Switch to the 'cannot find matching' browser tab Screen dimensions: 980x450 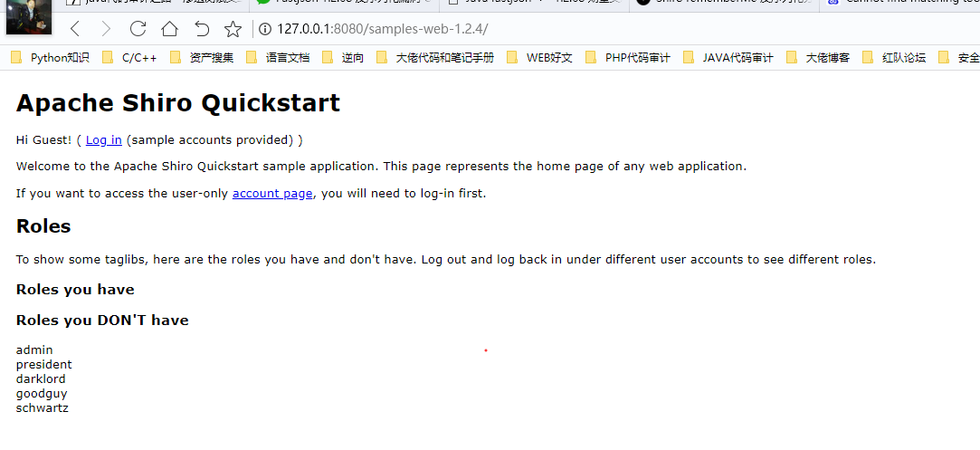pyautogui.click(x=900, y=3)
